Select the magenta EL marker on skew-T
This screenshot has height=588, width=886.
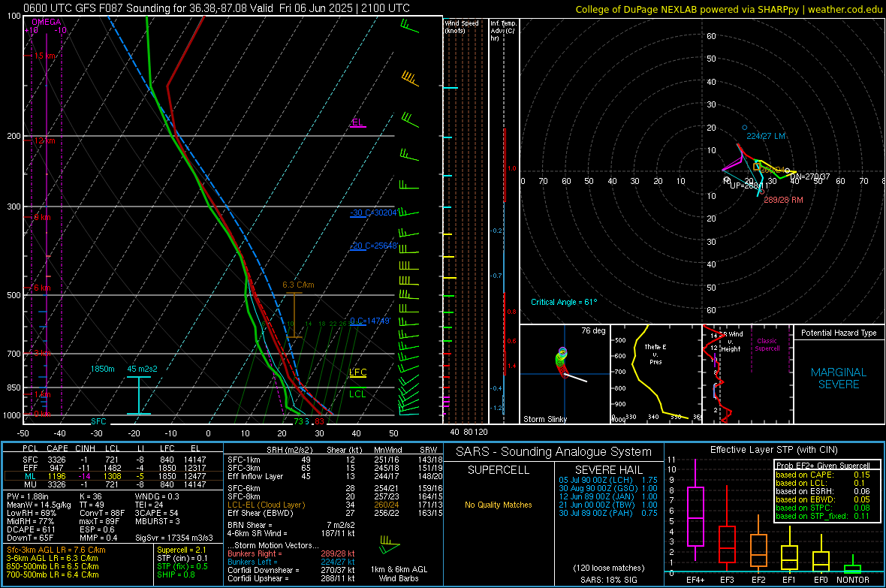pyautogui.click(x=357, y=122)
